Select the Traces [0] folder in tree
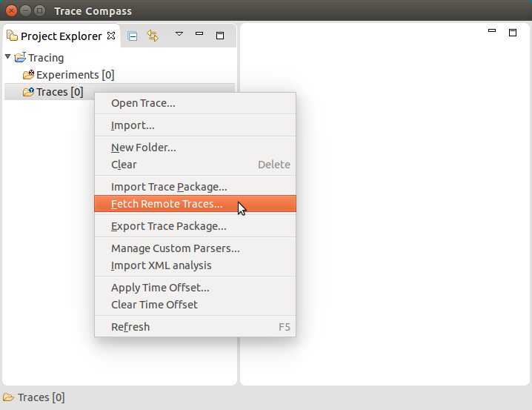The image size is (532, 410). 59,92
